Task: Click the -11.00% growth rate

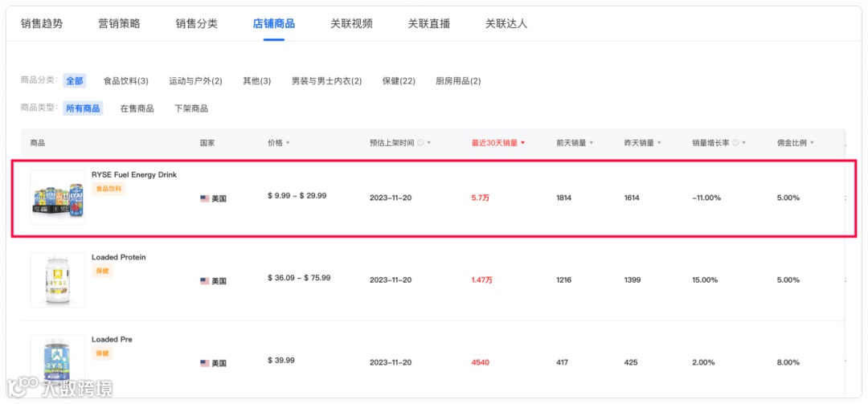Action: (x=706, y=198)
